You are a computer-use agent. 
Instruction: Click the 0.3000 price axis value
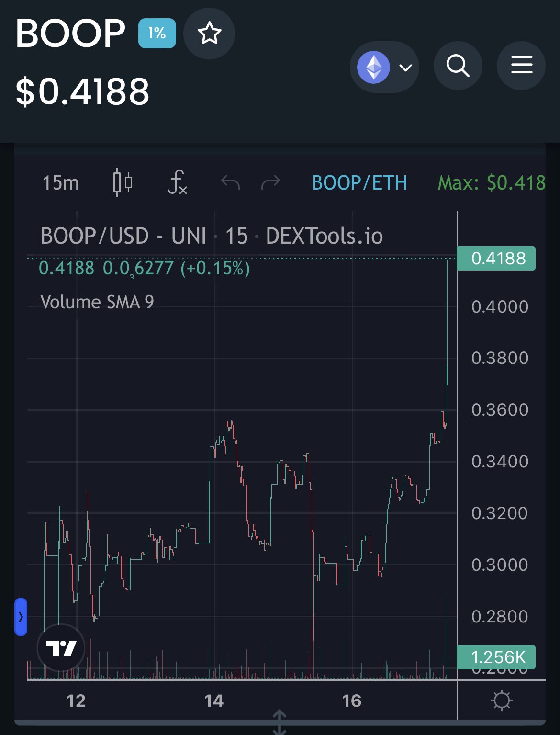point(500,565)
